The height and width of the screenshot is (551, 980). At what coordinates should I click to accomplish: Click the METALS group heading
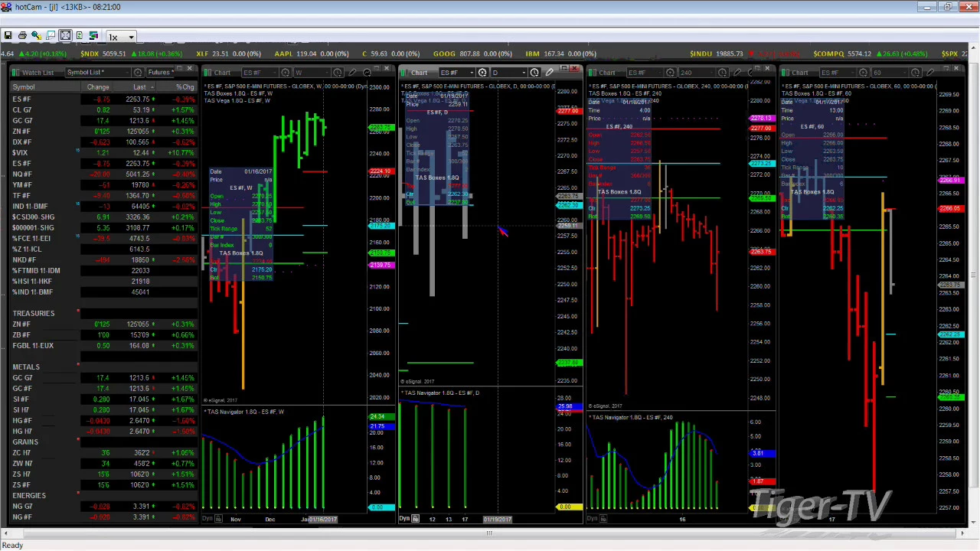tap(25, 367)
